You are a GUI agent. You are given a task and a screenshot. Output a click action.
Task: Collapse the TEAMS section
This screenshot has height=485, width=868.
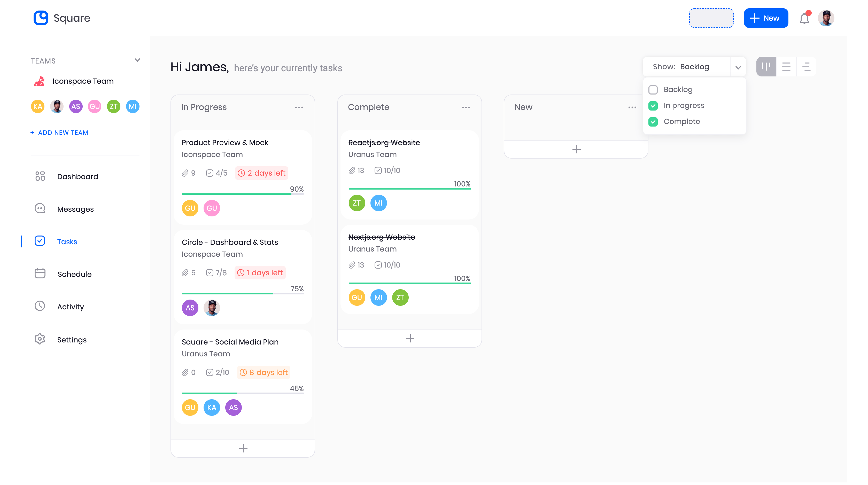point(137,60)
